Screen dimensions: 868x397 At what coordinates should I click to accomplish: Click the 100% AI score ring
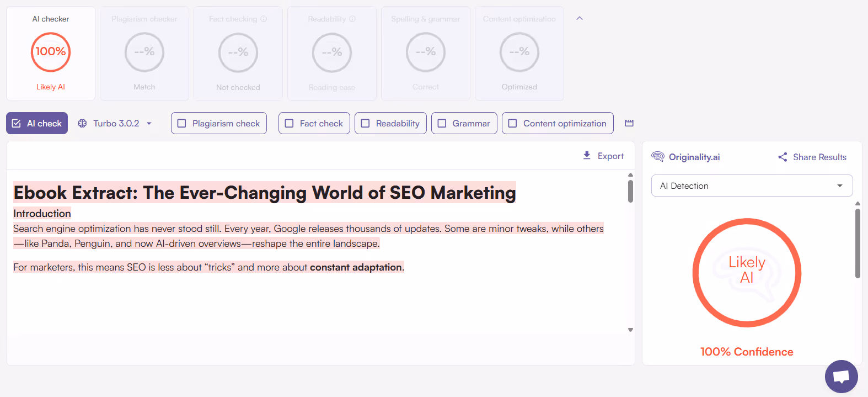(x=51, y=52)
